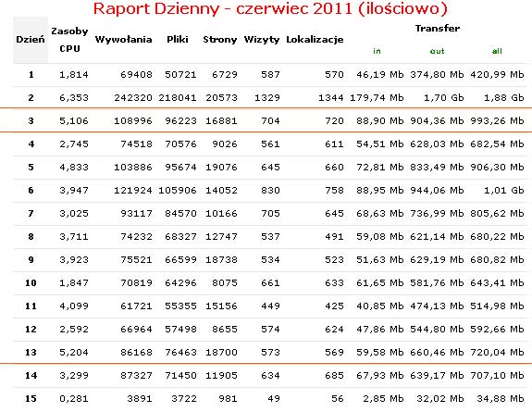The height and width of the screenshot is (412, 532).
Task: Click day number 1 in the Dzień column
Action: point(31,74)
